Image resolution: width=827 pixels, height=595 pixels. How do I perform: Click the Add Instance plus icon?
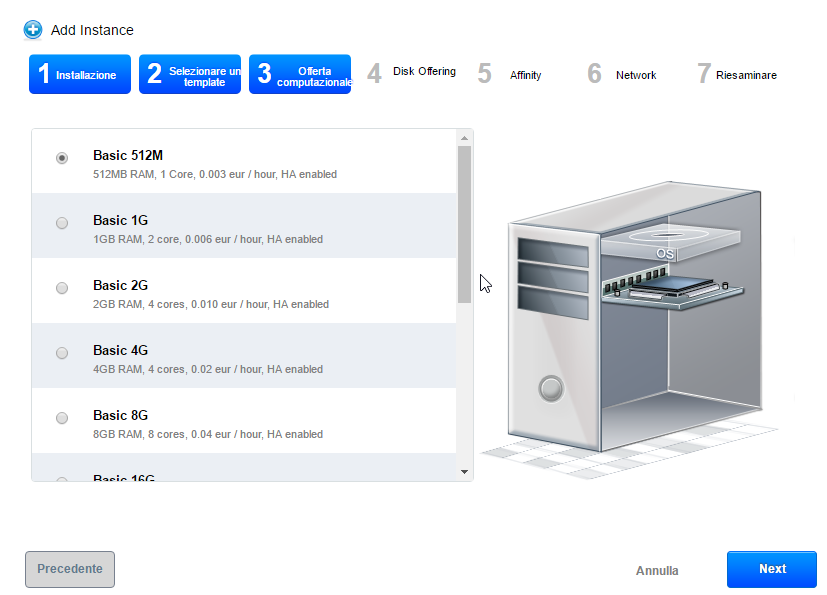click(x=33, y=30)
